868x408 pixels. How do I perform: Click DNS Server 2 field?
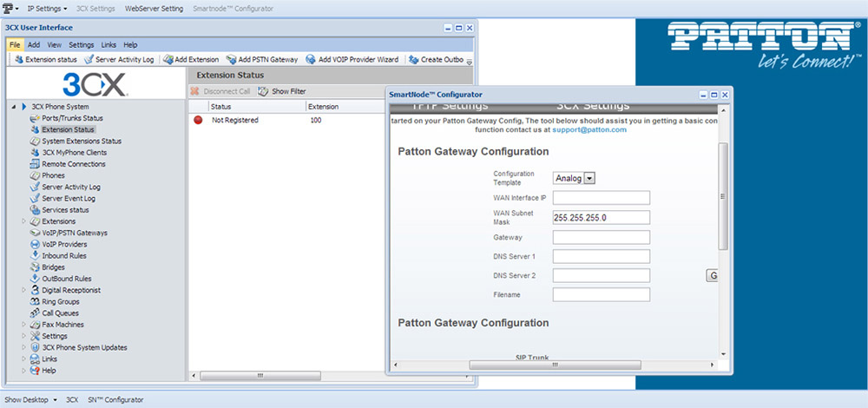point(602,275)
